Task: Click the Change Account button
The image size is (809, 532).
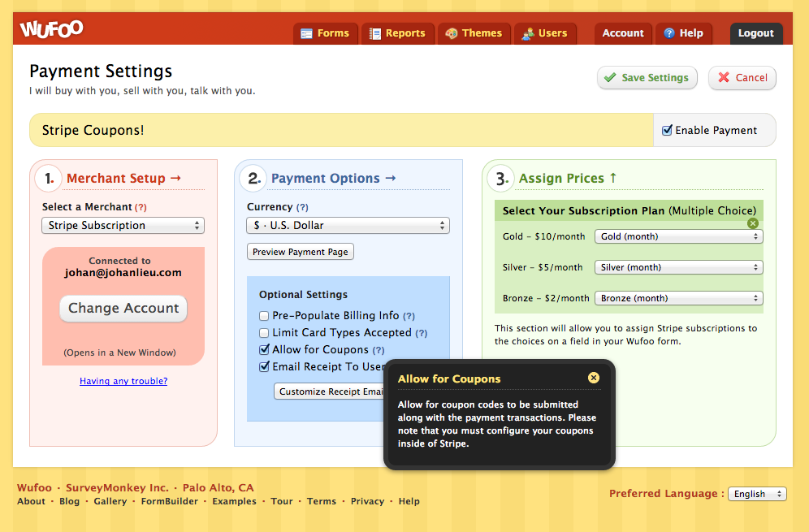Action: (x=123, y=309)
